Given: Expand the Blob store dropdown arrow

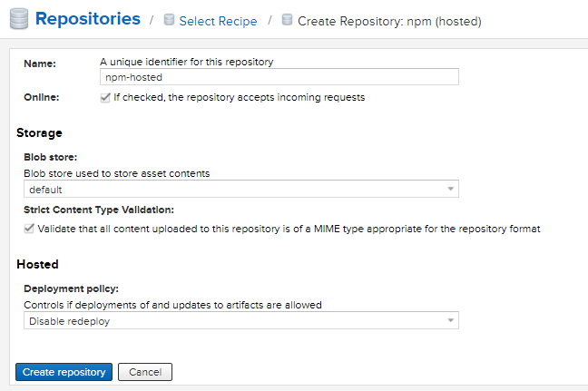Looking at the screenshot, I should [450, 190].
